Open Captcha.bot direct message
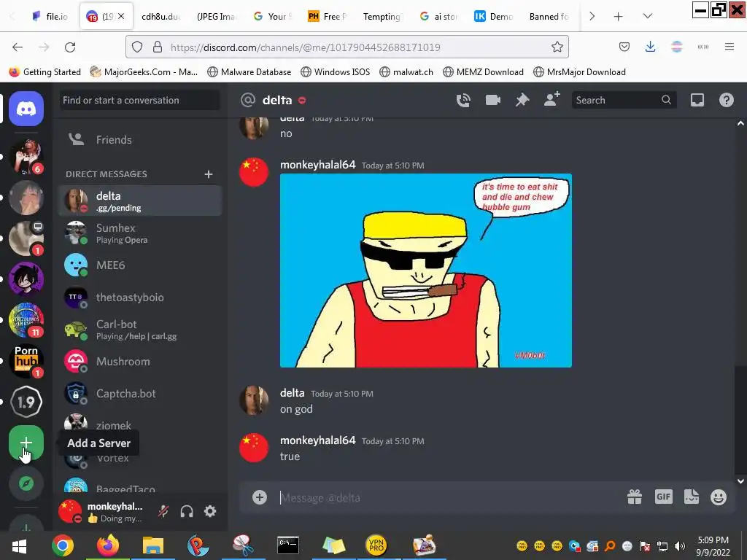The width and height of the screenshot is (747, 560). tap(141, 393)
